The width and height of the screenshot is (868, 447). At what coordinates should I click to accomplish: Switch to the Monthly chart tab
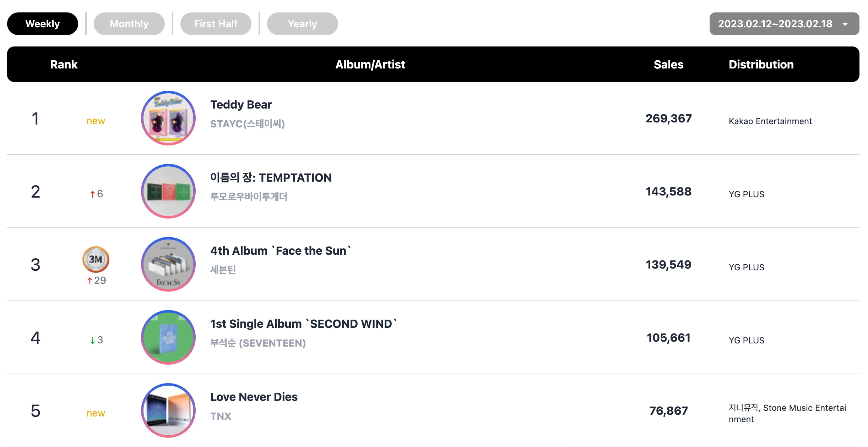point(129,24)
